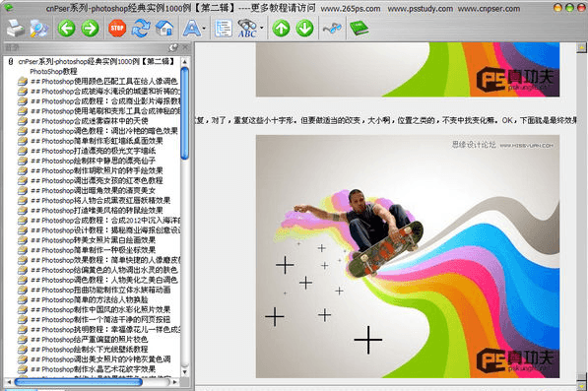588x391 pixels.
Task: Pin the contents panel
Action: click(x=173, y=47)
